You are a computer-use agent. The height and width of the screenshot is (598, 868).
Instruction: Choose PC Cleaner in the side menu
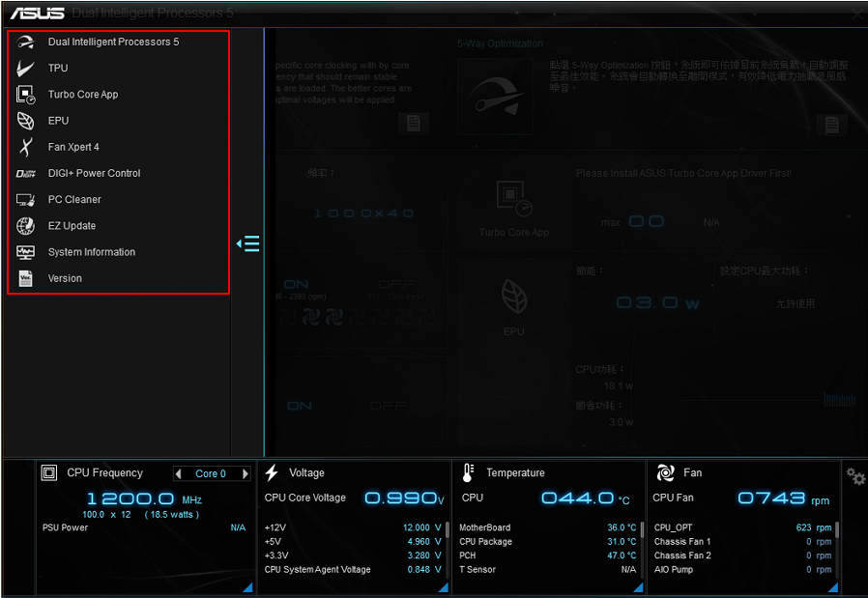[74, 200]
